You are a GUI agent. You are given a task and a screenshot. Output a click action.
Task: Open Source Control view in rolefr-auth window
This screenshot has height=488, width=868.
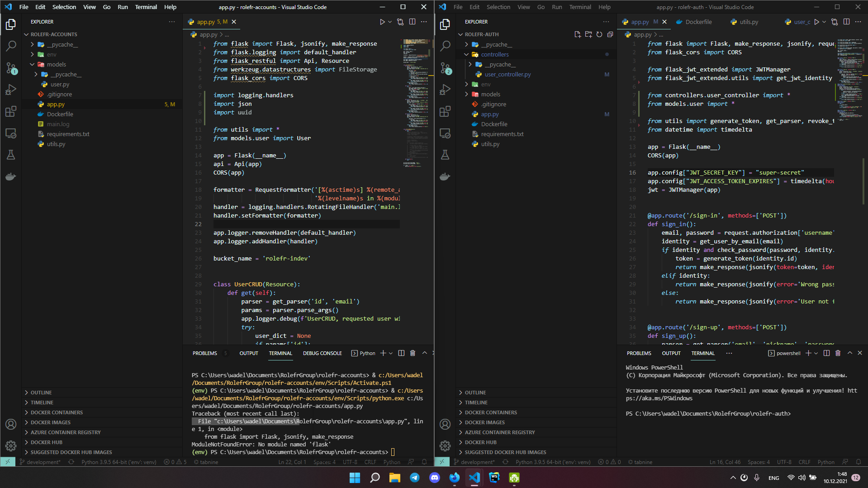[445, 68]
